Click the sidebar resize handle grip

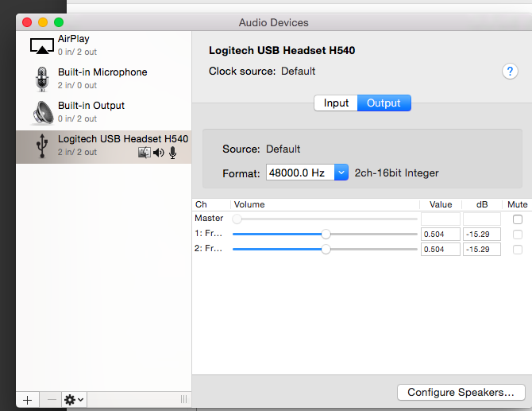pyautogui.click(x=183, y=399)
